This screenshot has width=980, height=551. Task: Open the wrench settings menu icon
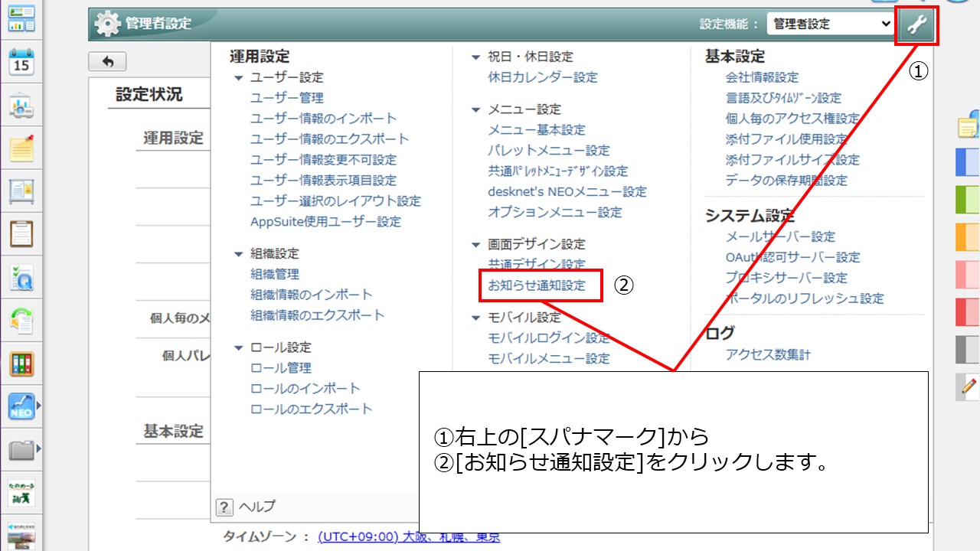click(x=916, y=26)
